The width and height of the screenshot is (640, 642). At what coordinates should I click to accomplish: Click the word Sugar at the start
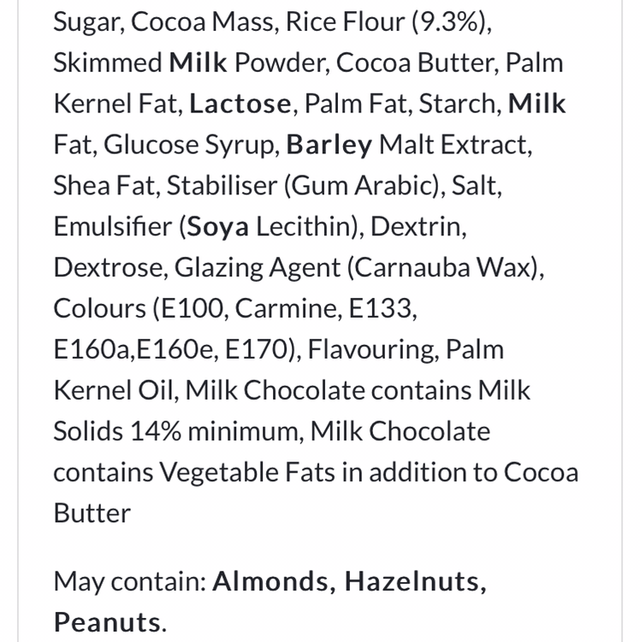coord(87,22)
